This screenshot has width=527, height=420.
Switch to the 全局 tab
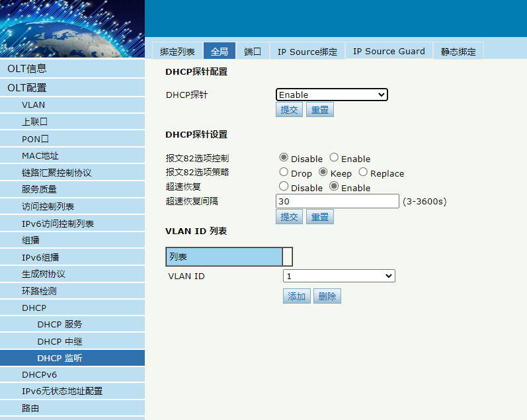click(220, 51)
